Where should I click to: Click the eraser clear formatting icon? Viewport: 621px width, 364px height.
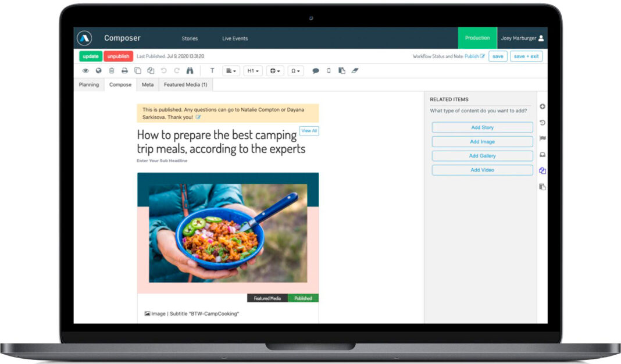coord(355,71)
